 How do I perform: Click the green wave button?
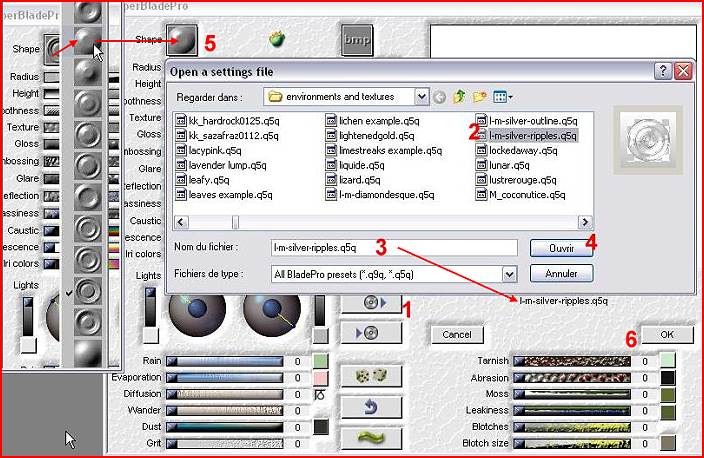pos(365,437)
